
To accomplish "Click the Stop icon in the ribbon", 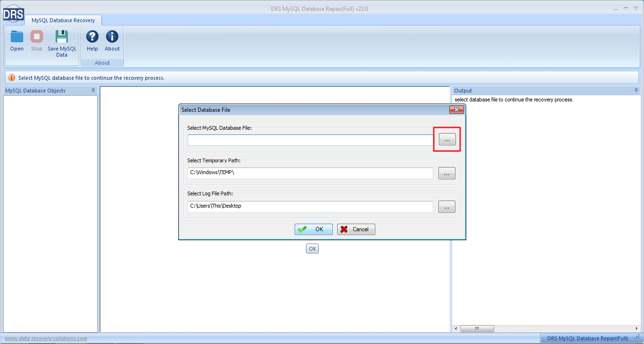I will coord(37,37).
